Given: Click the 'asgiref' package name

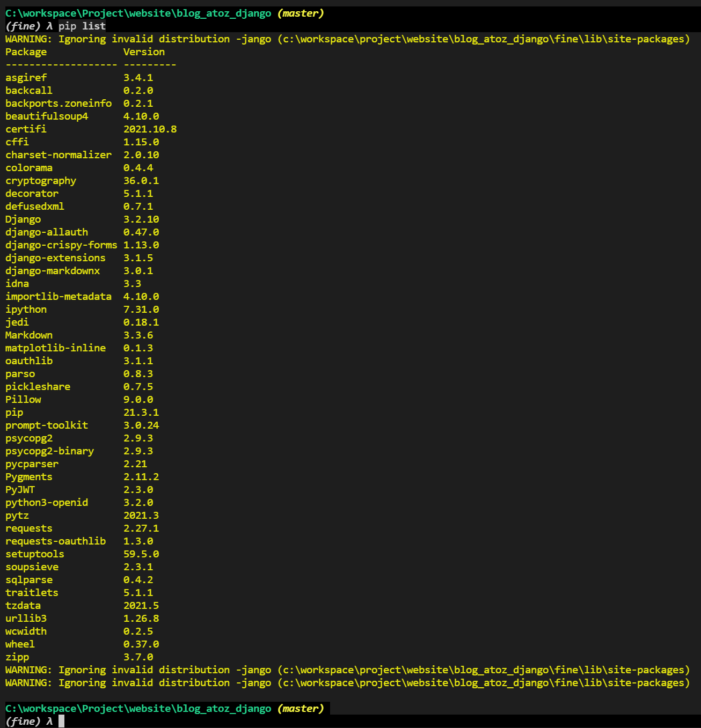Looking at the screenshot, I should pyautogui.click(x=26, y=78).
